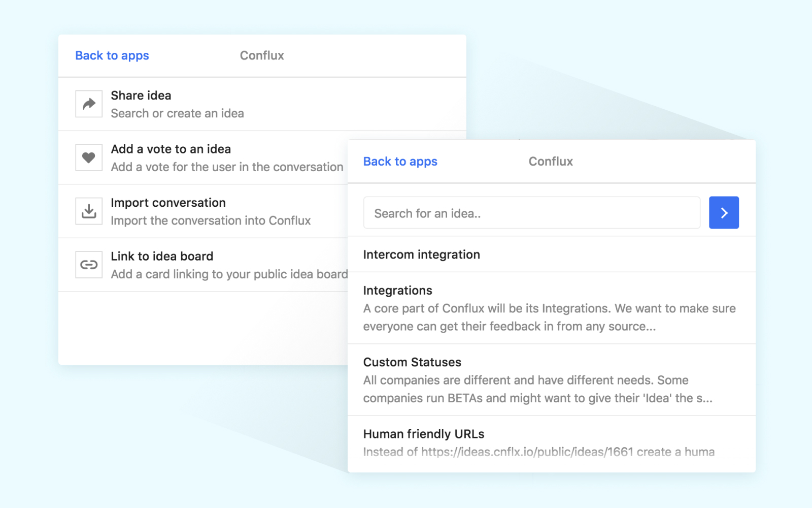Open the Intercom integration idea
812x508 pixels.
tap(421, 255)
